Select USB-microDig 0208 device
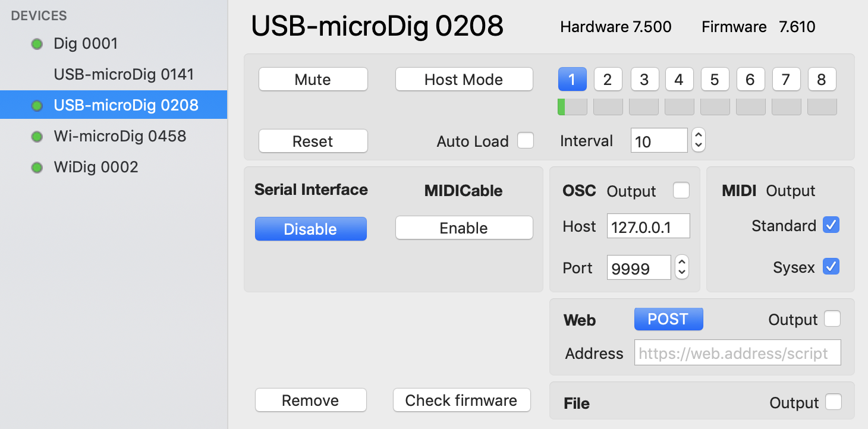868x429 pixels. click(x=114, y=105)
